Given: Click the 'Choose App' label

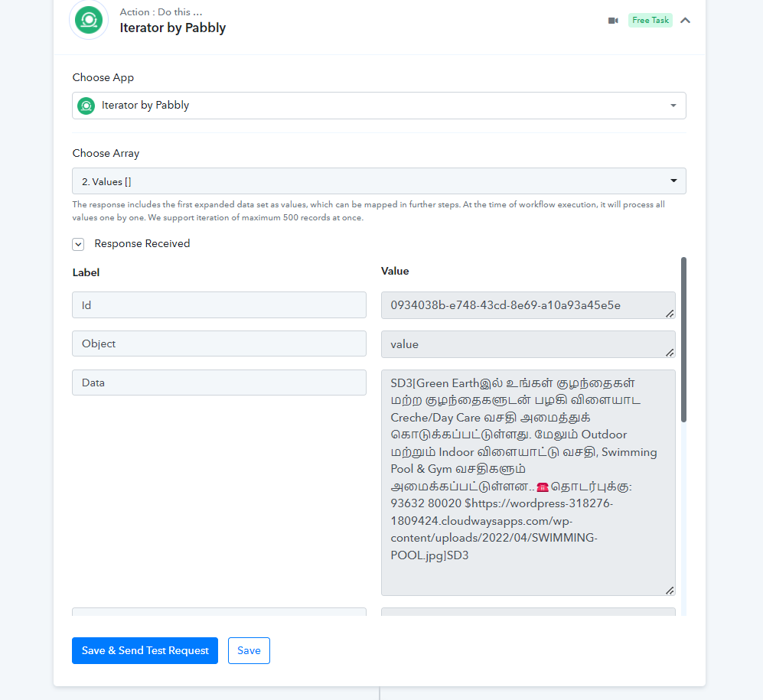Looking at the screenshot, I should click(x=103, y=78).
